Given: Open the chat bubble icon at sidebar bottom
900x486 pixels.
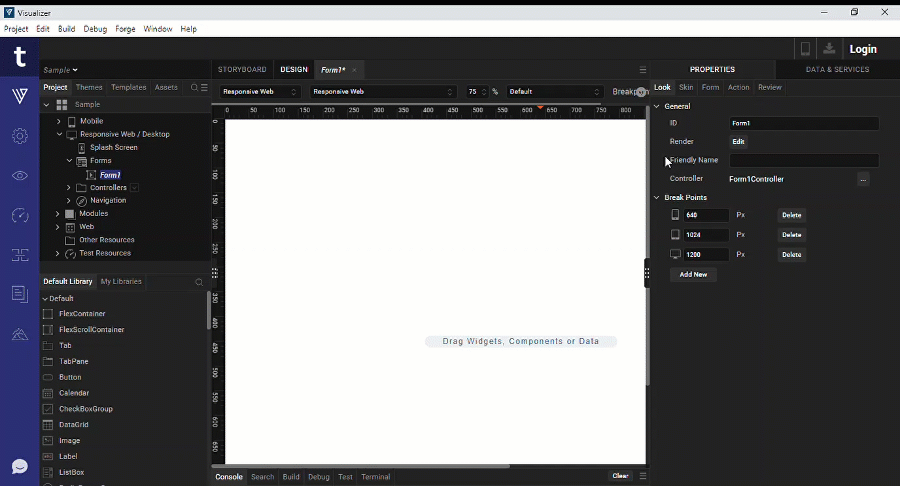Looking at the screenshot, I should pos(20,466).
